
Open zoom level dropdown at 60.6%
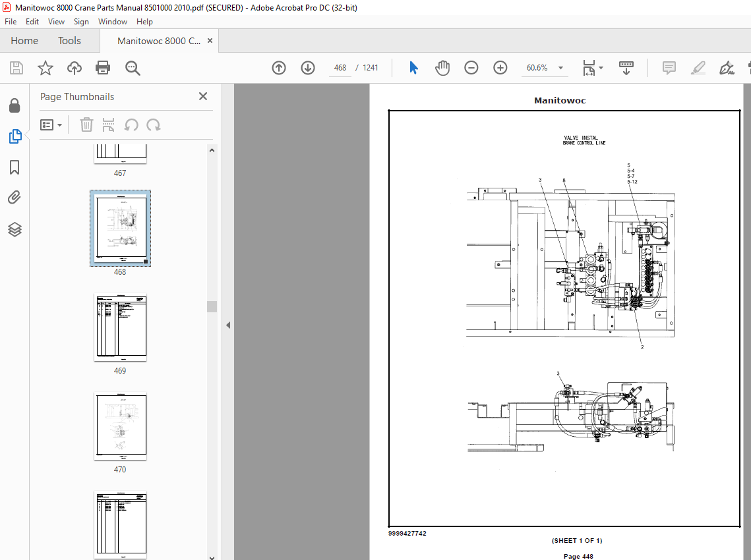(x=561, y=68)
